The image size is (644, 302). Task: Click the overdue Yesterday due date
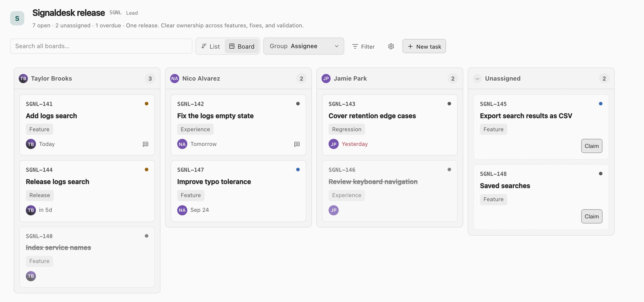[x=355, y=144]
